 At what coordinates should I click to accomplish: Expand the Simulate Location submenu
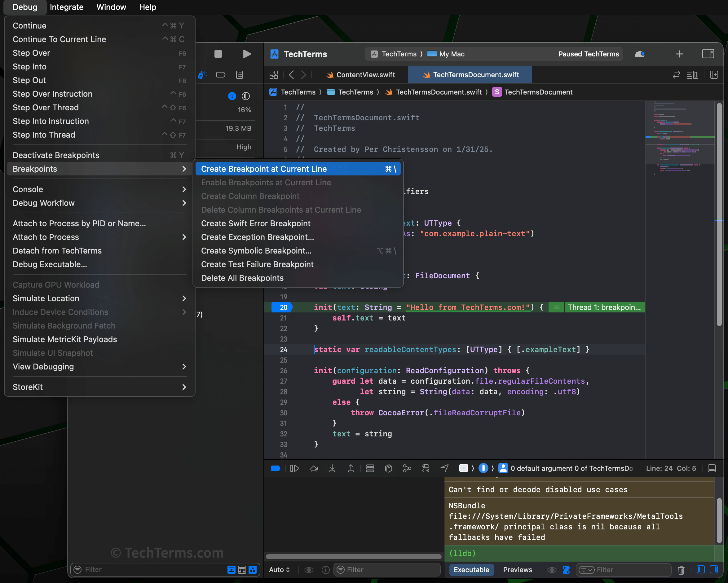point(99,298)
